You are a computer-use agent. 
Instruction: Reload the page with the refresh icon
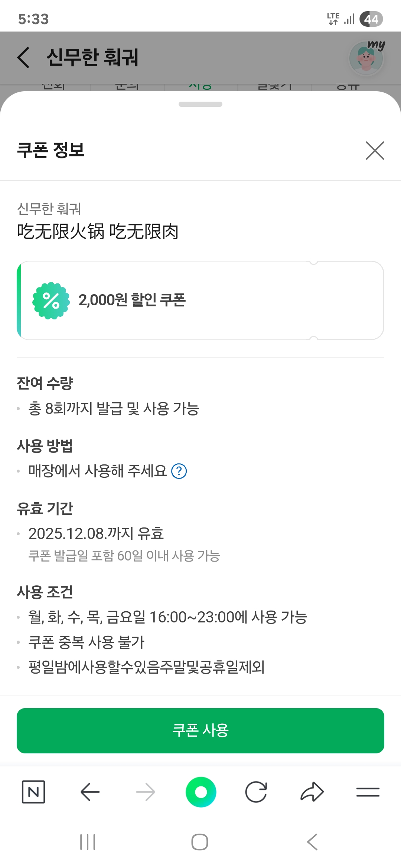tap(256, 792)
